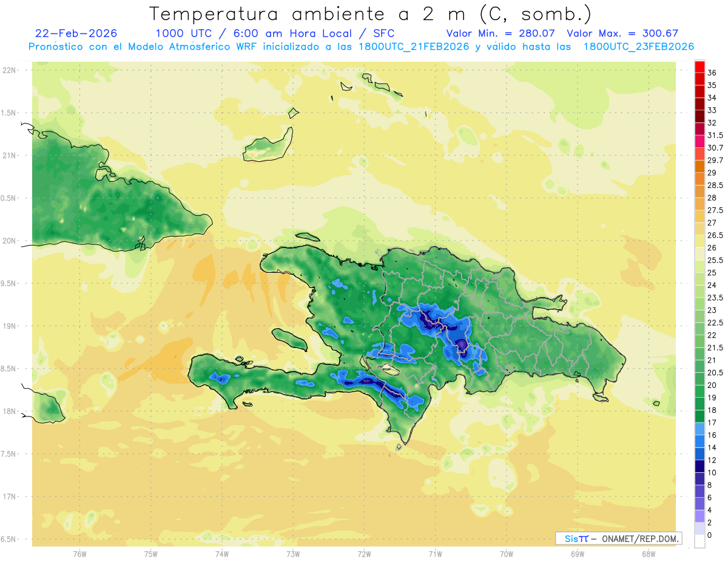
Task: Click the '25' value on the color scale
Action: [x=712, y=273]
